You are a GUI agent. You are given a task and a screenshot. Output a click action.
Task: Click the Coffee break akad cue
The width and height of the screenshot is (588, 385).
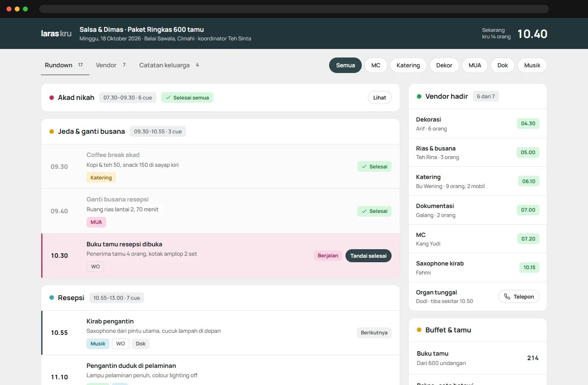[220, 166]
